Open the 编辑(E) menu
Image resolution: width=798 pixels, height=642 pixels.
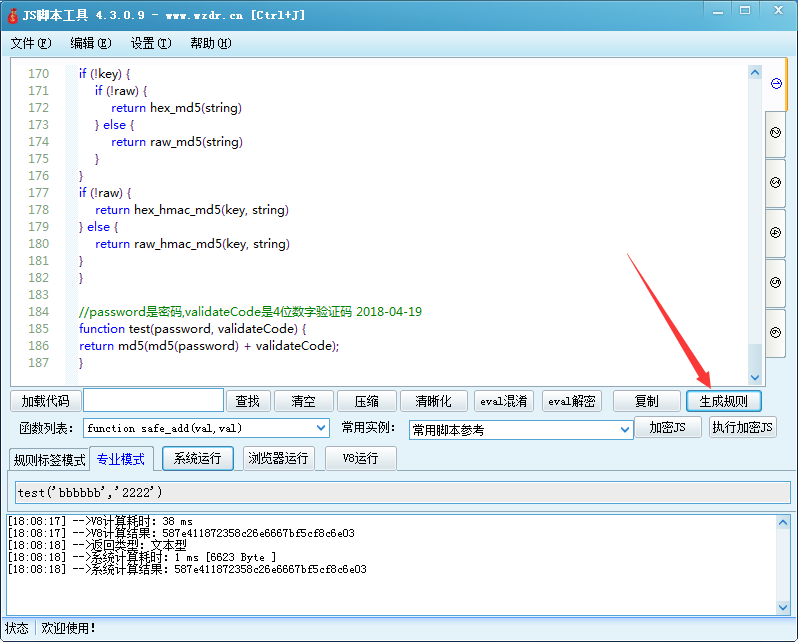(x=91, y=43)
